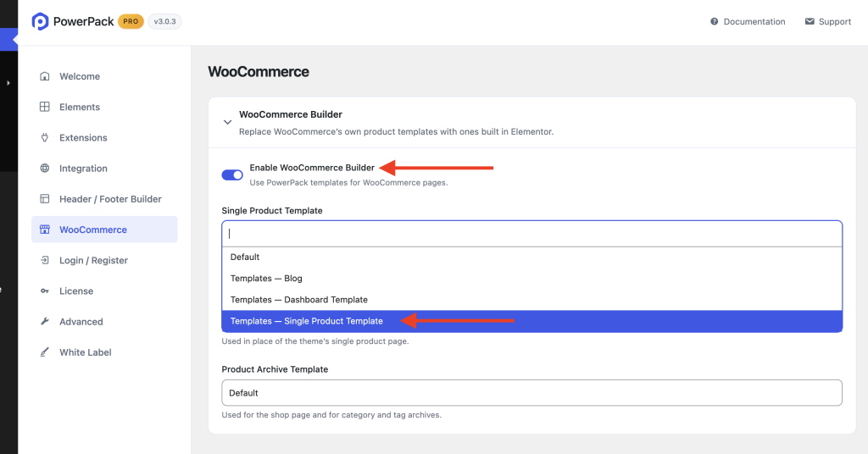Click the License key icon
868x454 pixels.
coord(45,291)
